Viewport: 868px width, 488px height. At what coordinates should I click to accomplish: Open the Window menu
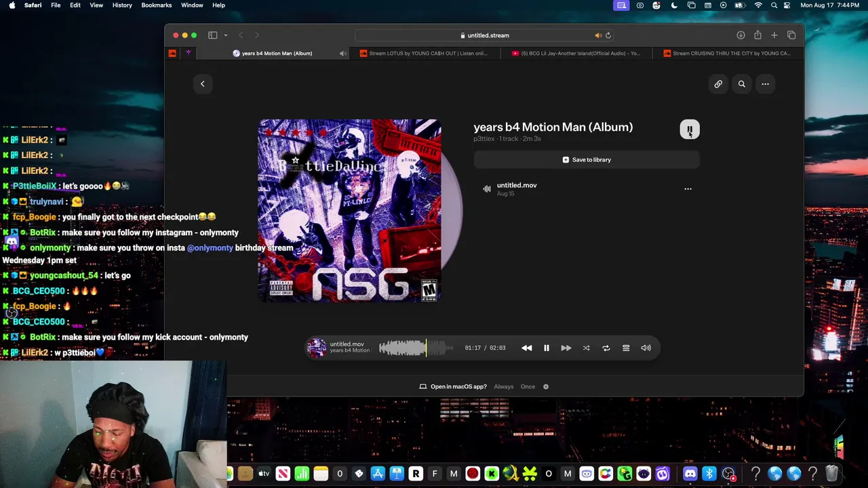192,5
